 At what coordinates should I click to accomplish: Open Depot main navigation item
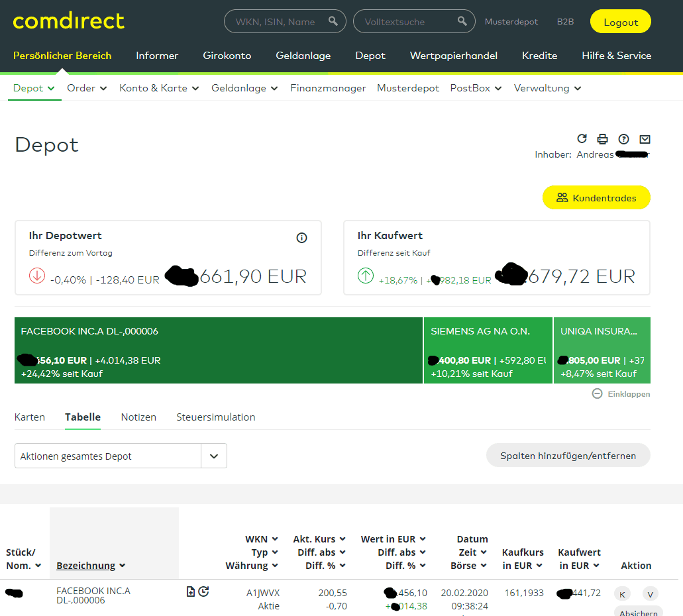(x=370, y=56)
